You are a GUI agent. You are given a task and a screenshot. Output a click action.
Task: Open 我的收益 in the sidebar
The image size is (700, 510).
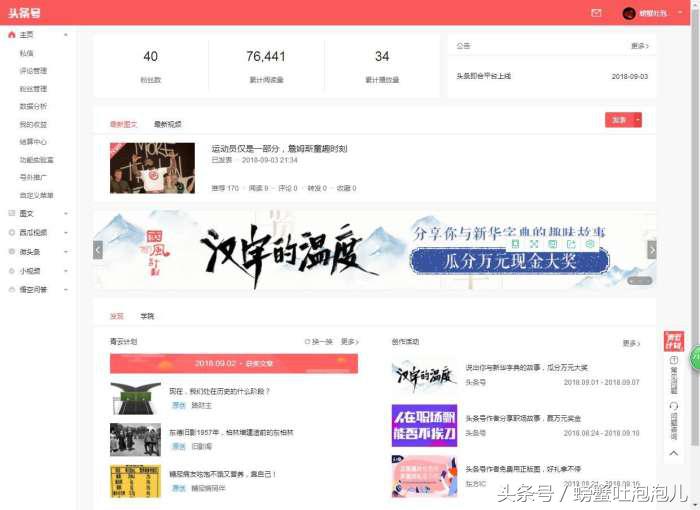[x=33, y=124]
